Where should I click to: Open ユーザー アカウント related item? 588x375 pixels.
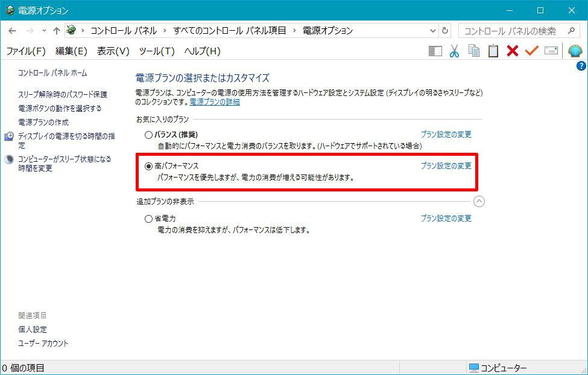coord(43,343)
